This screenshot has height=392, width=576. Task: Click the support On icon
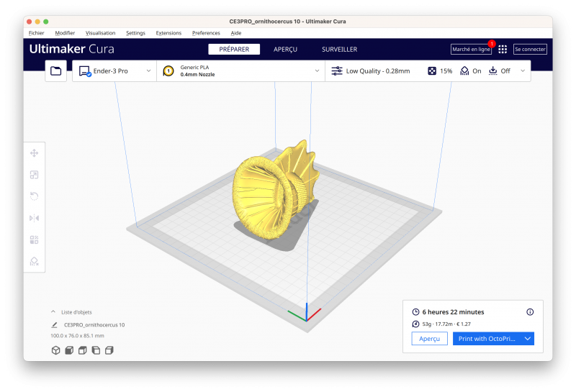pos(464,70)
